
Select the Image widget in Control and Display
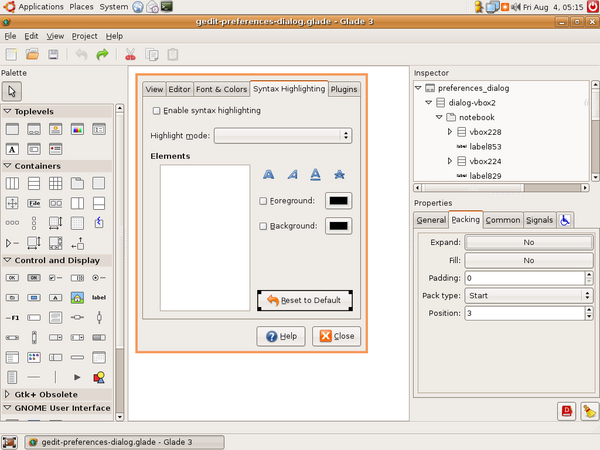[77, 297]
